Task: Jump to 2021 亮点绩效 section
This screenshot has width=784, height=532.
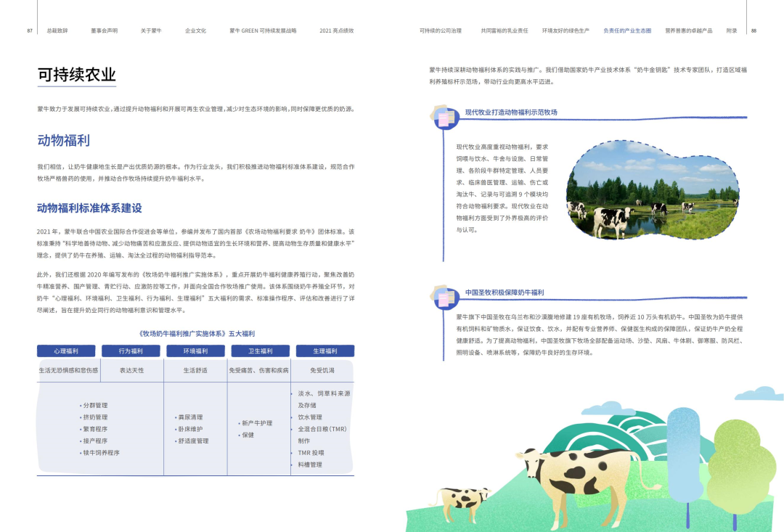Action: pos(336,31)
